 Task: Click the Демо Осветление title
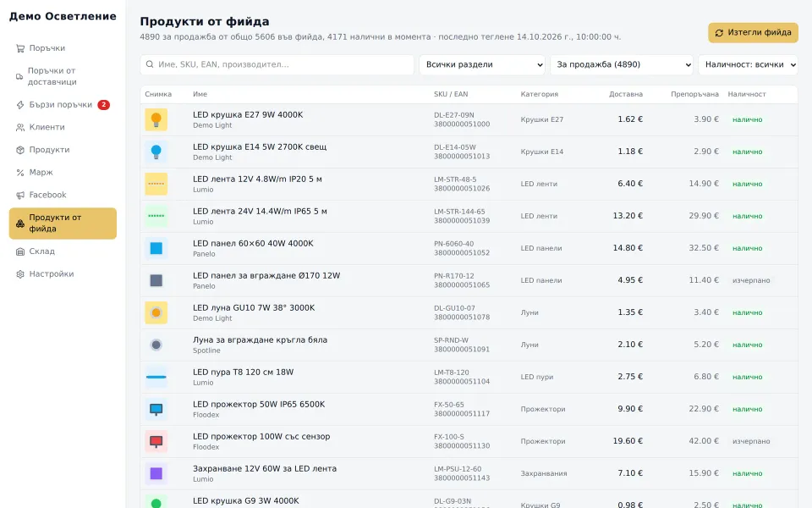point(63,16)
